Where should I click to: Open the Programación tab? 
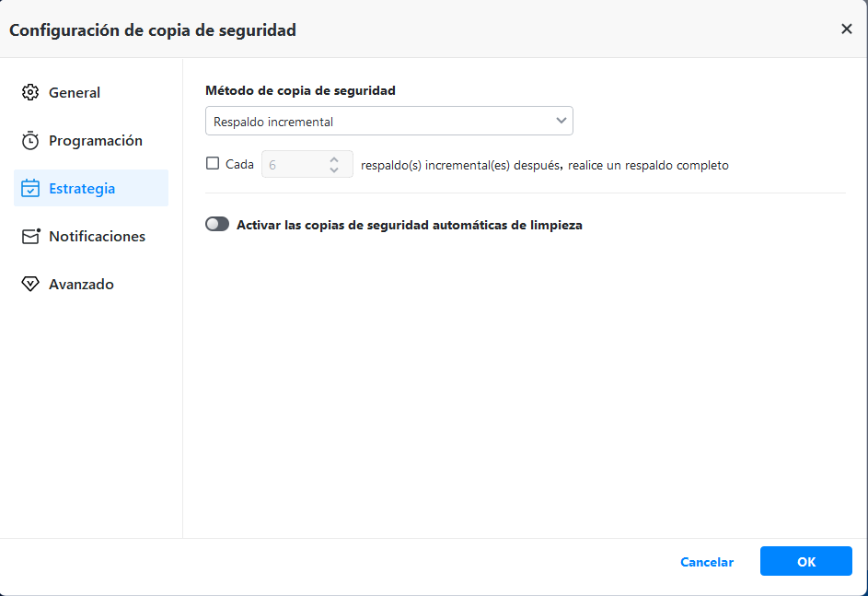coord(95,141)
